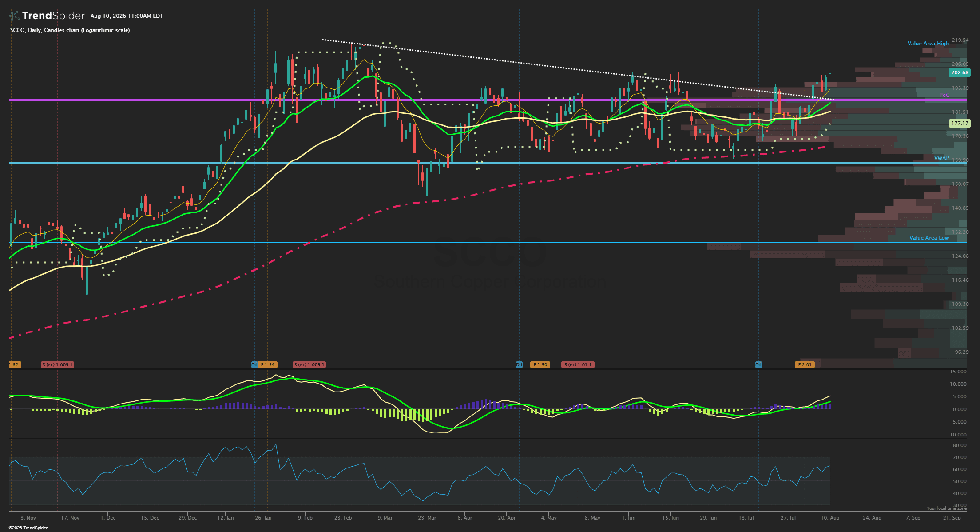Click the TrendSpider spider logo icon
The height and width of the screenshot is (532, 980).
click(14, 16)
